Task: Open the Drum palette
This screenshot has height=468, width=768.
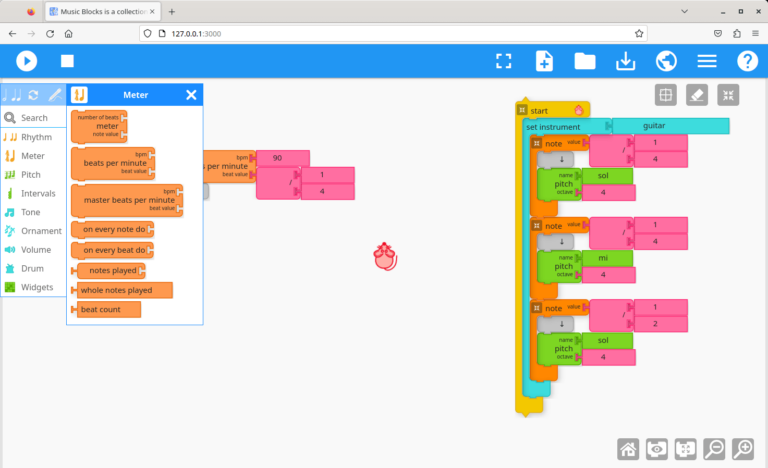Action: pos(34,269)
